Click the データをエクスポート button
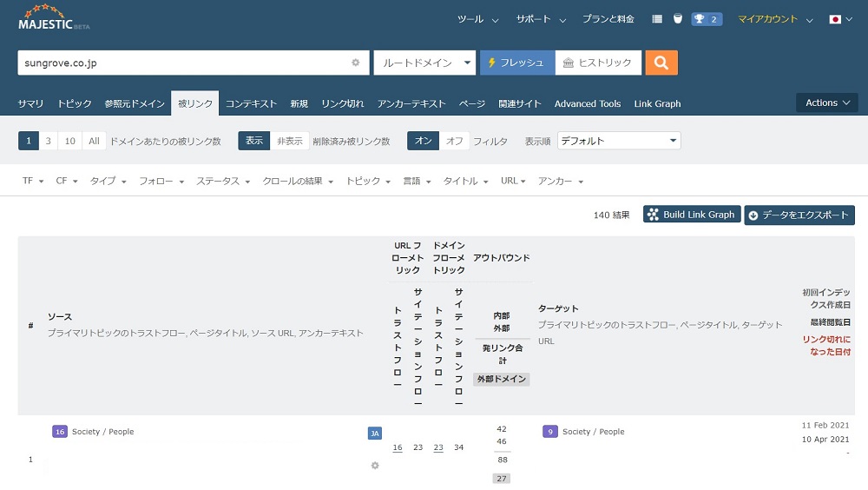Image resolution: width=868 pixels, height=490 pixels. 799,215
